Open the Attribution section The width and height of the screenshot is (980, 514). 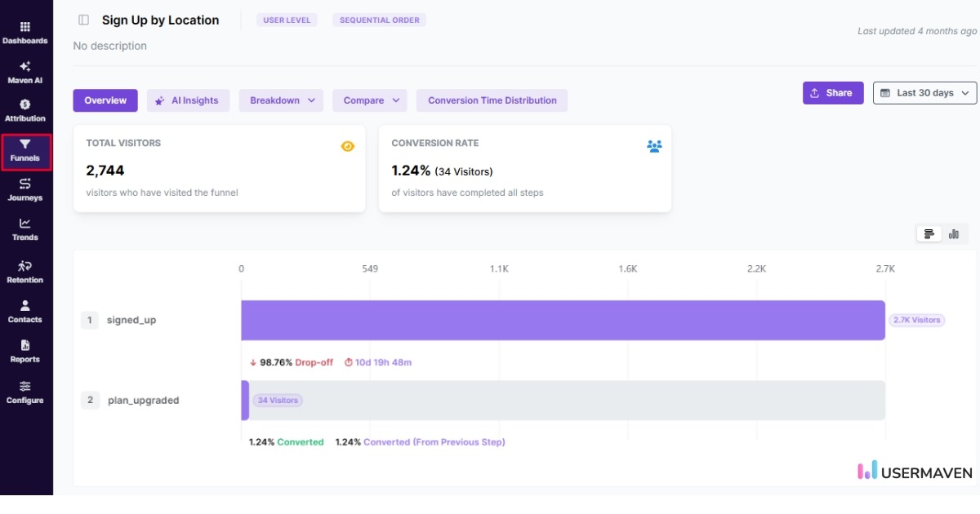[25, 112]
